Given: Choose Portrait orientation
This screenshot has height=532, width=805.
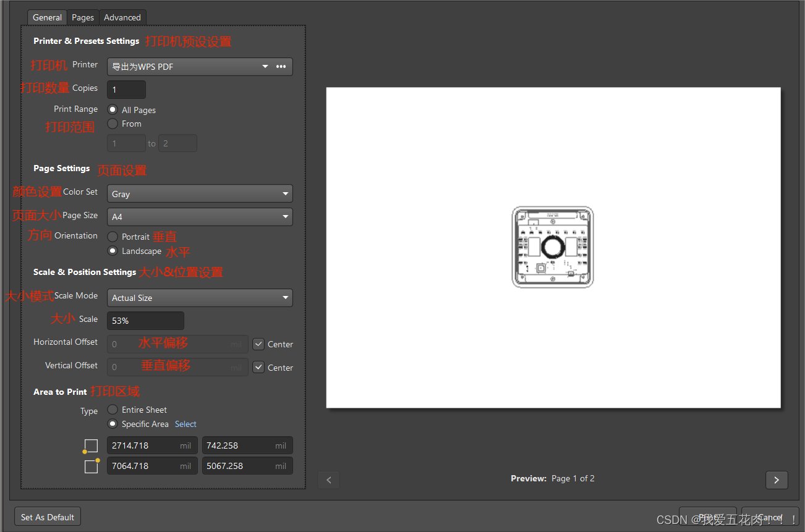Looking at the screenshot, I should coord(113,236).
